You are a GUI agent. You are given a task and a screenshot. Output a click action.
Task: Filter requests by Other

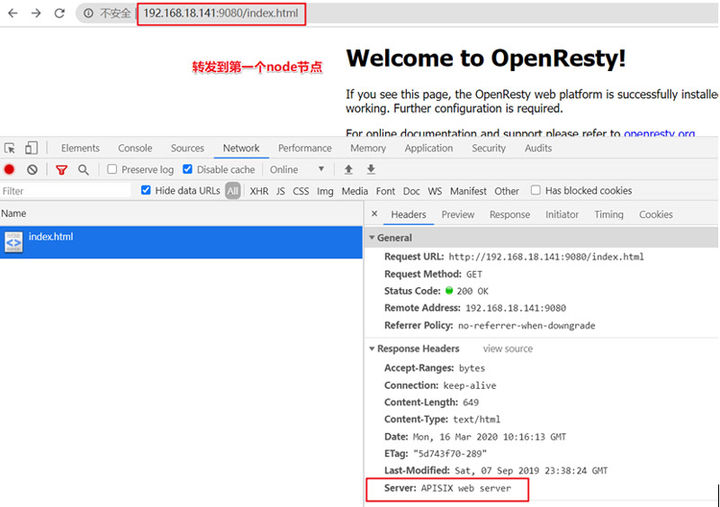[506, 191]
